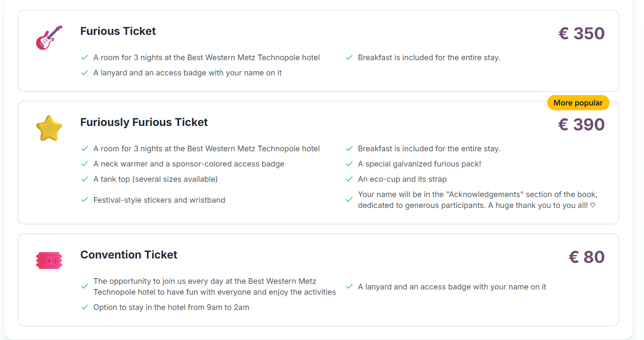Choose the Furiously Furious Ticket heading

tap(144, 122)
